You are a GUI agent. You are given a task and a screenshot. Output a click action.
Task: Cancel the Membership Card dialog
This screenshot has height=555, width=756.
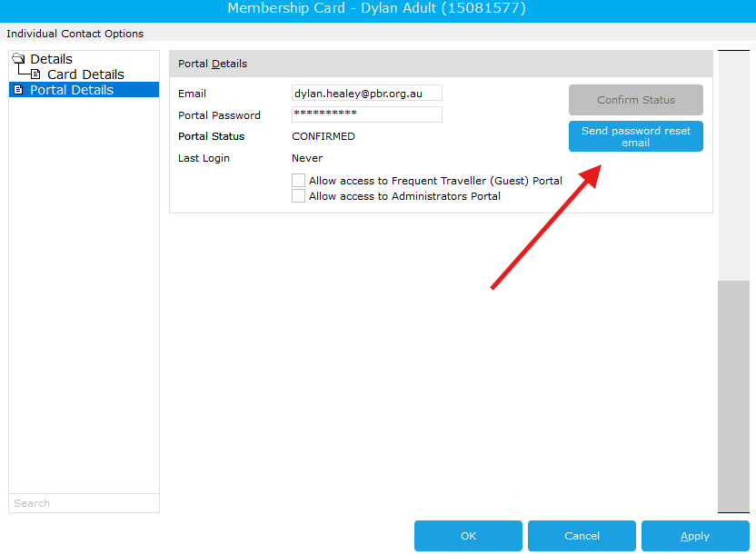click(582, 536)
